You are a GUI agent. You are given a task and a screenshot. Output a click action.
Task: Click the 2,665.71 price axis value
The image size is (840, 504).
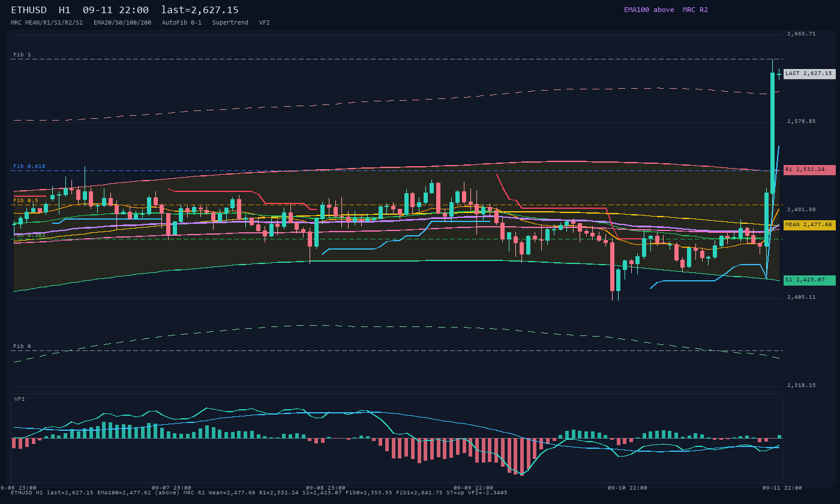[802, 34]
